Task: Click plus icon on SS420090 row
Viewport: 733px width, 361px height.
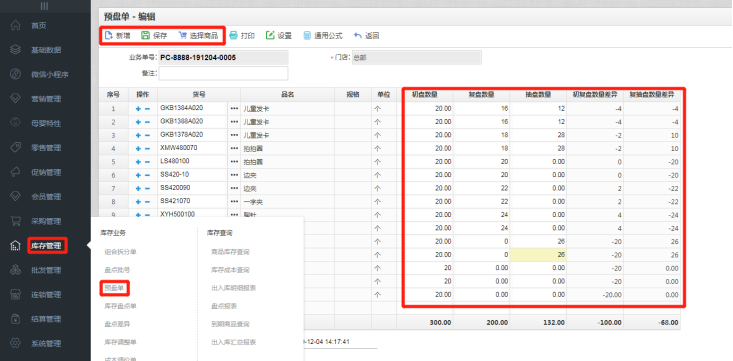Action: click(138, 188)
